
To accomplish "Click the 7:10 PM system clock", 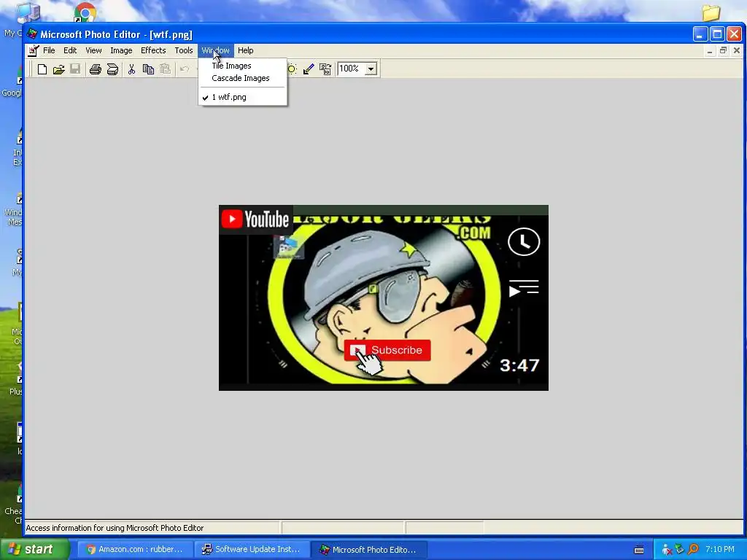I will (x=720, y=550).
